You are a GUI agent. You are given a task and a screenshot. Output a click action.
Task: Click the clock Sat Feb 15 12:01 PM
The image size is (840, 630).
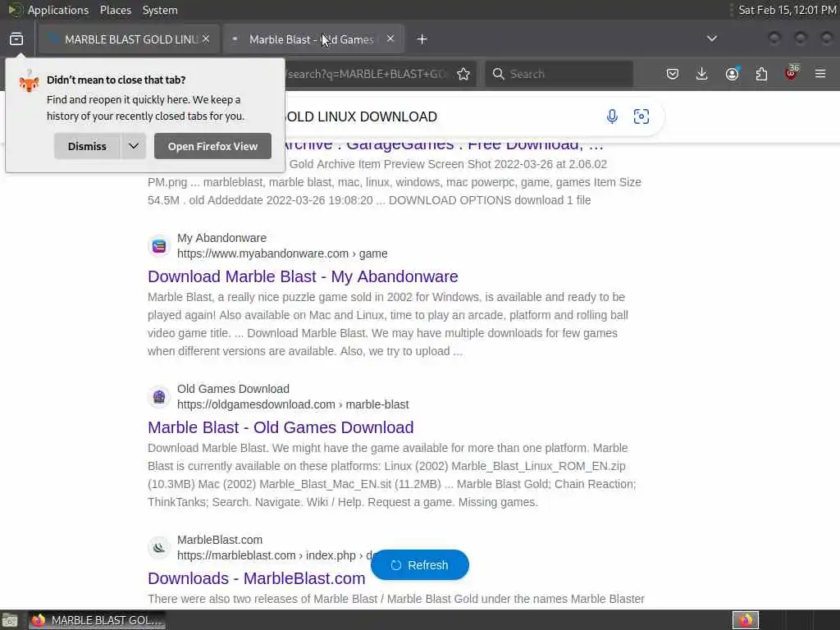tap(787, 10)
